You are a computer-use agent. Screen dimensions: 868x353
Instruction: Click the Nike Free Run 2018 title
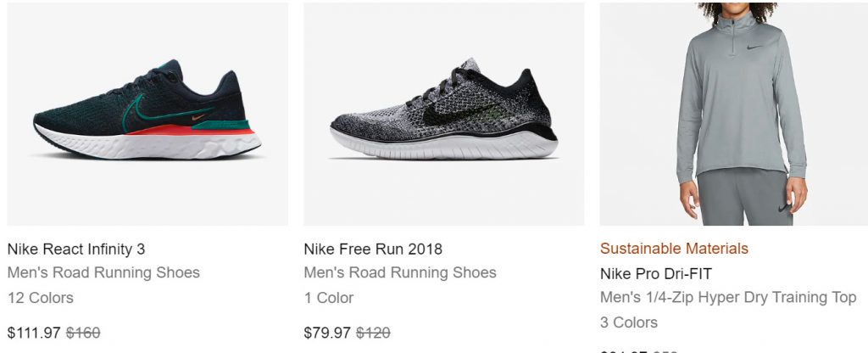coord(373,249)
